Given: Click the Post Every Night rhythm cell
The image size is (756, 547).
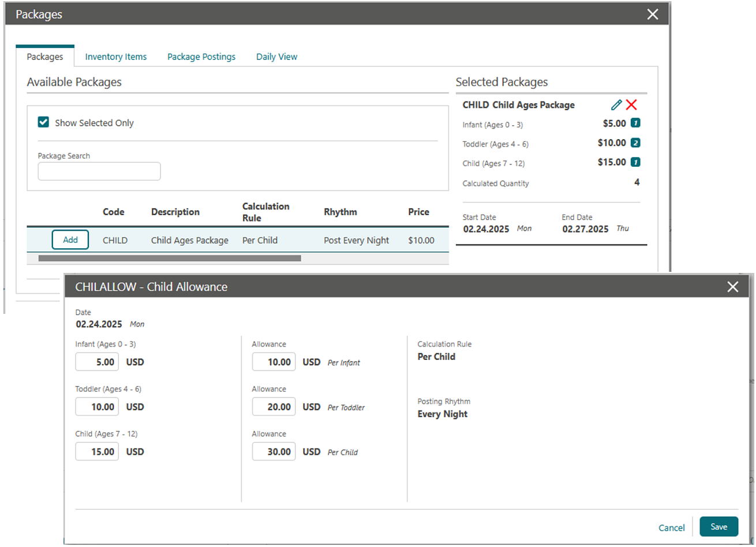Looking at the screenshot, I should pyautogui.click(x=357, y=240).
